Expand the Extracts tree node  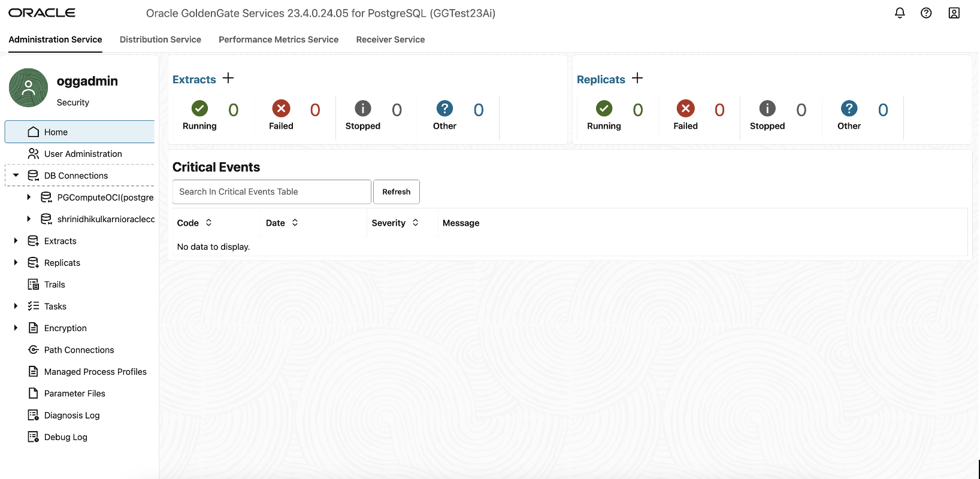(x=16, y=241)
